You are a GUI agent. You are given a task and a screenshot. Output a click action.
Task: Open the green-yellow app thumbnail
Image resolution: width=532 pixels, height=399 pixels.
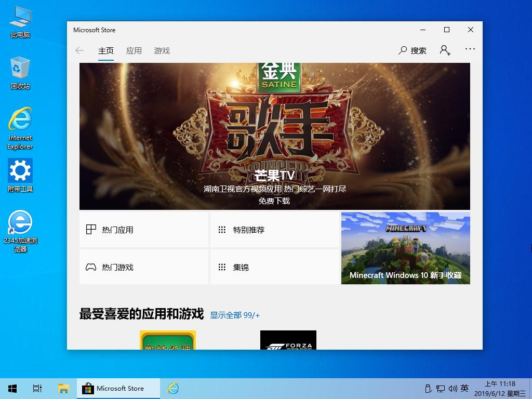(x=168, y=340)
